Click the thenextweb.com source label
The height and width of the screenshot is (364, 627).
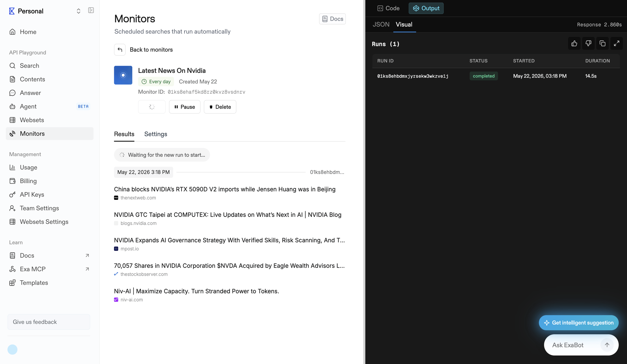[138, 198]
